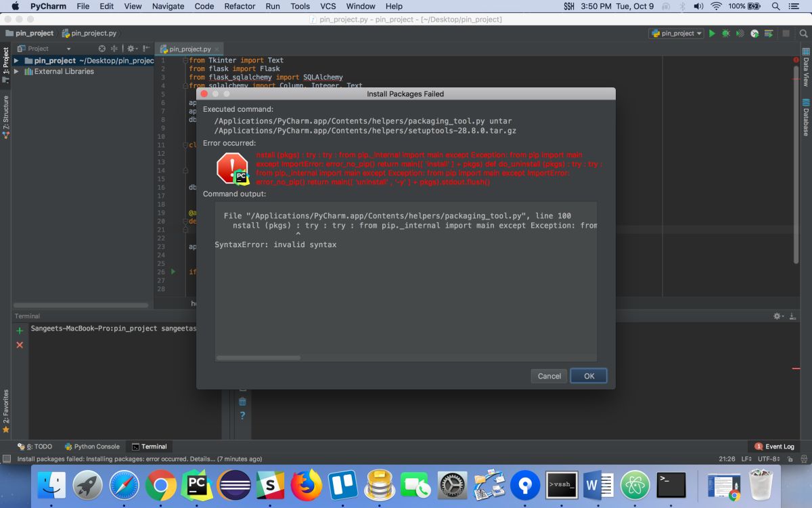
Task: Add new terminal session plus icon
Action: (x=20, y=331)
